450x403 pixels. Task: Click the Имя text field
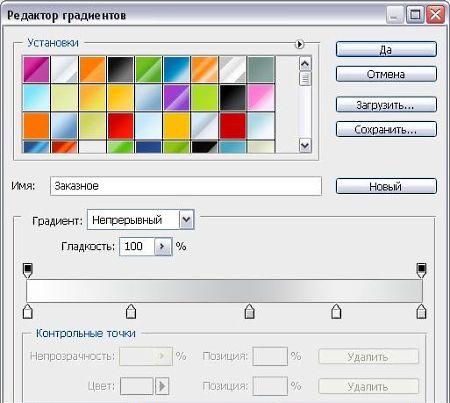pyautogui.click(x=186, y=186)
